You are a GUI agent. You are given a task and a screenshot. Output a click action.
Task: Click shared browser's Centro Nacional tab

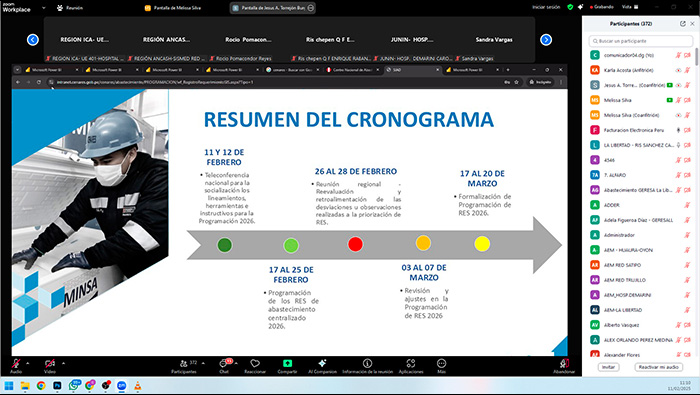(x=353, y=70)
